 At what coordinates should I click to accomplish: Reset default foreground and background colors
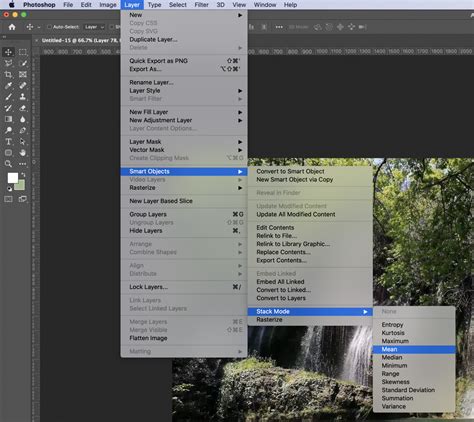point(9,189)
